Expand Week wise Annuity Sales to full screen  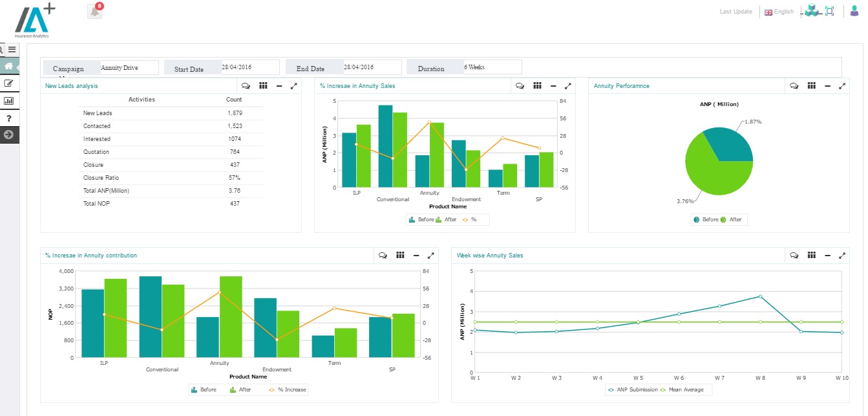pyautogui.click(x=842, y=255)
